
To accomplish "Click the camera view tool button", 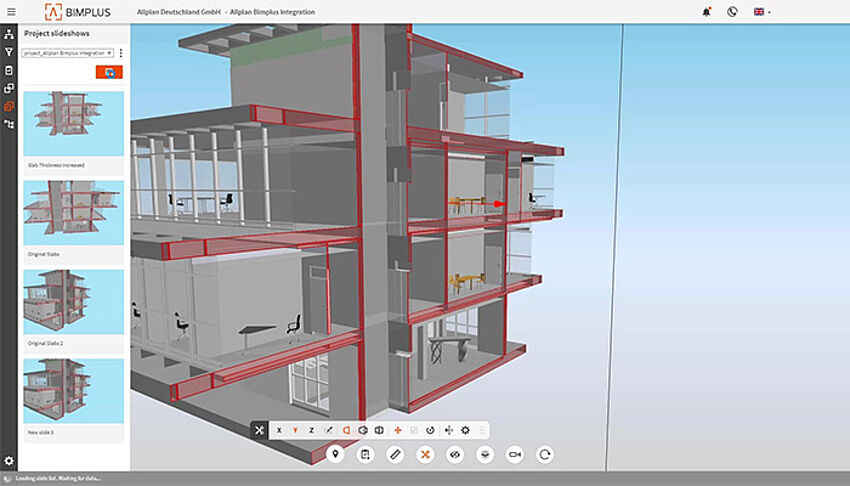I will 515,454.
